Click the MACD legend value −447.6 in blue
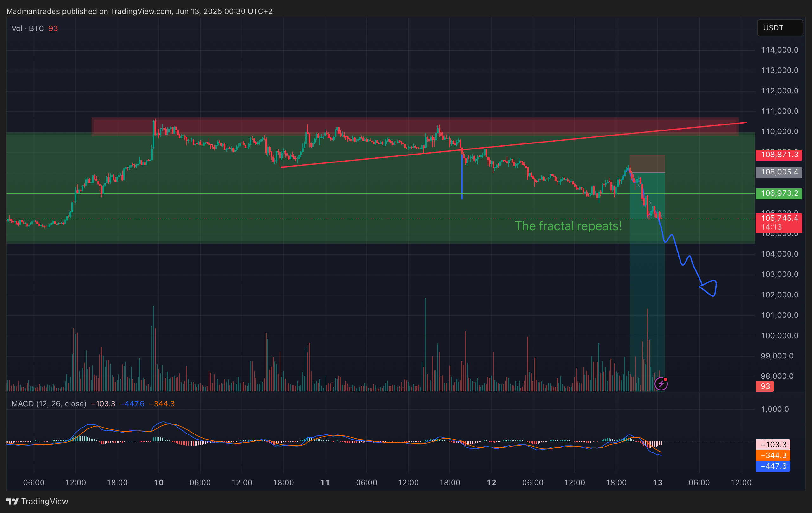 pyautogui.click(x=132, y=403)
